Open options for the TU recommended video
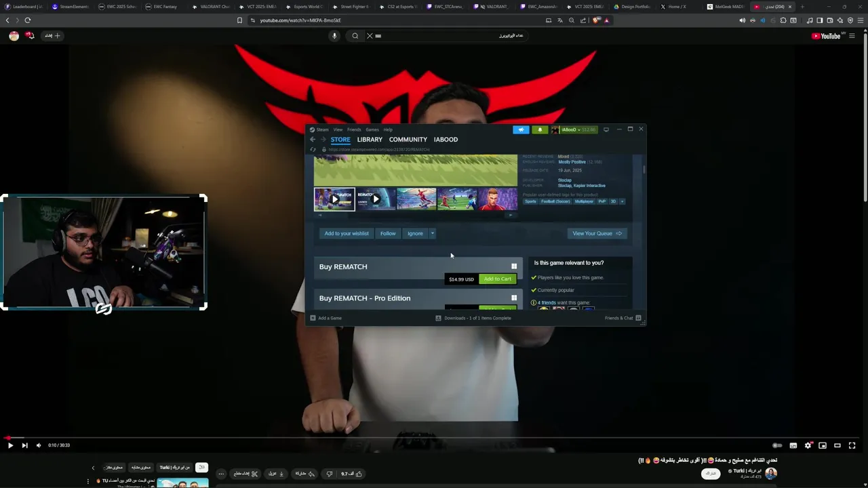Image resolution: width=868 pixels, height=488 pixels. (x=88, y=481)
